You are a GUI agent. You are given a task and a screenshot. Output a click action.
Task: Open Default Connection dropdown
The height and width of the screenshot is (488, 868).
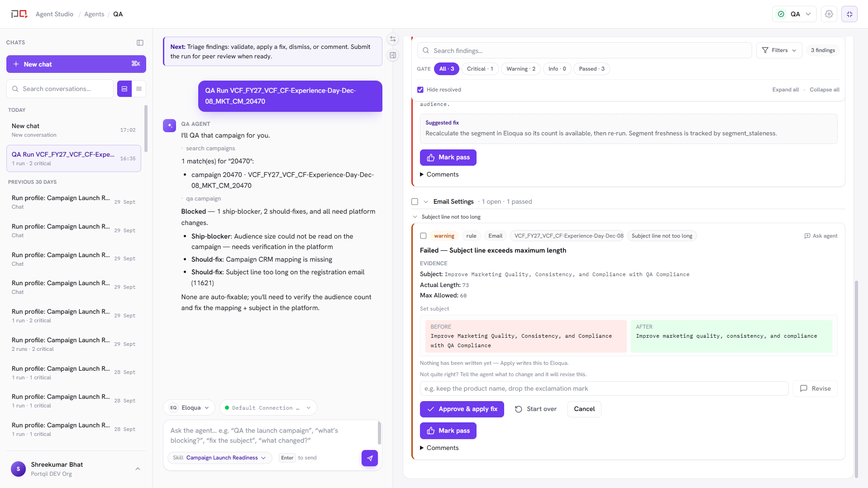point(268,408)
